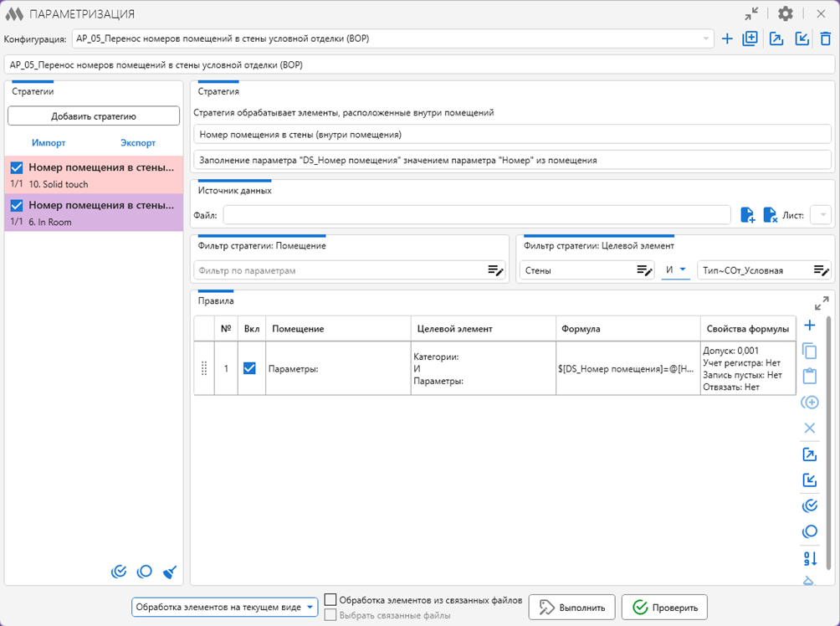The height and width of the screenshot is (626, 840).
Task: Click the Экспорт link in strategies
Action: 138,143
